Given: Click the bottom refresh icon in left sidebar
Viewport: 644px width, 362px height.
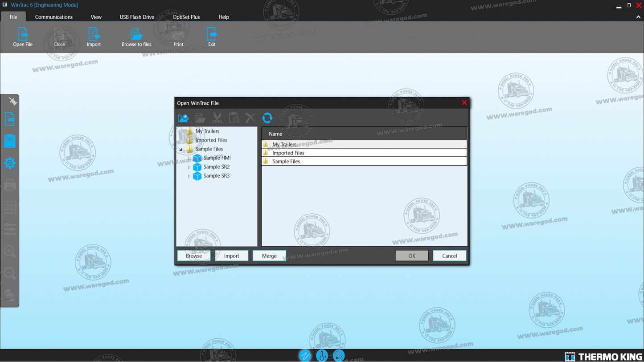Looking at the screenshot, I should tap(10, 295).
